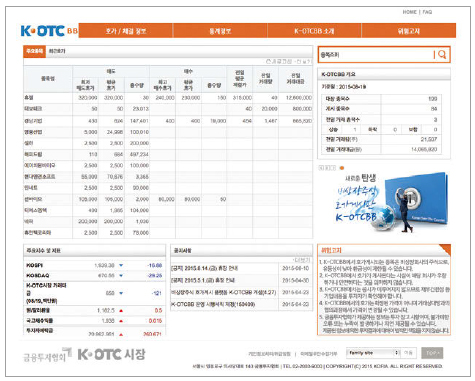Click the KOSDAQ index label
This screenshot has width=475, height=381.
click(37, 276)
